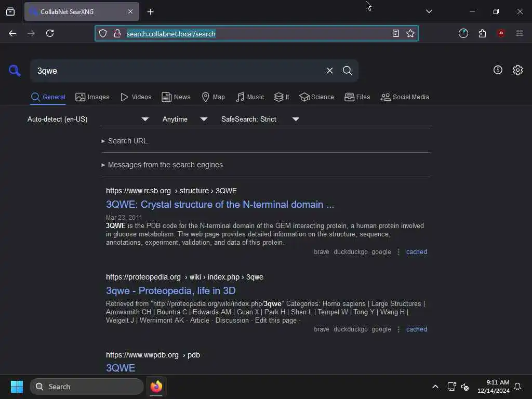This screenshot has height=399, width=532.
Task: Bookmark this page with the star icon
Action: click(x=410, y=33)
